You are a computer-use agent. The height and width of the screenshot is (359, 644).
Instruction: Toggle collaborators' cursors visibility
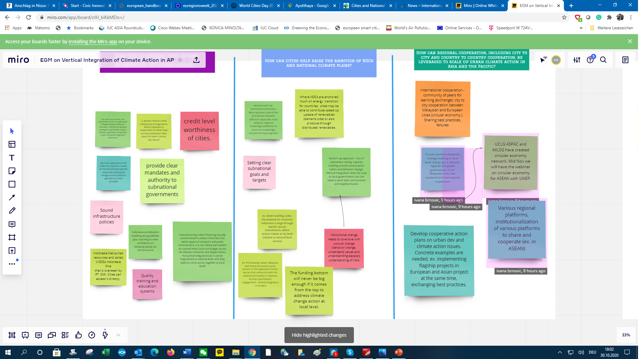click(x=543, y=60)
